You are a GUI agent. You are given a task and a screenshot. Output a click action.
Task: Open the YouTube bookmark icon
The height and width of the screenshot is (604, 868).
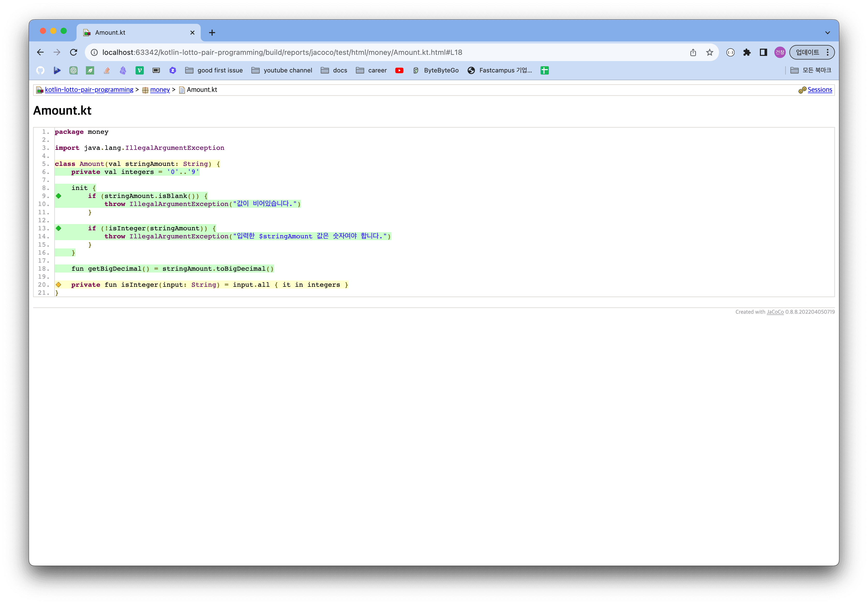click(x=399, y=70)
